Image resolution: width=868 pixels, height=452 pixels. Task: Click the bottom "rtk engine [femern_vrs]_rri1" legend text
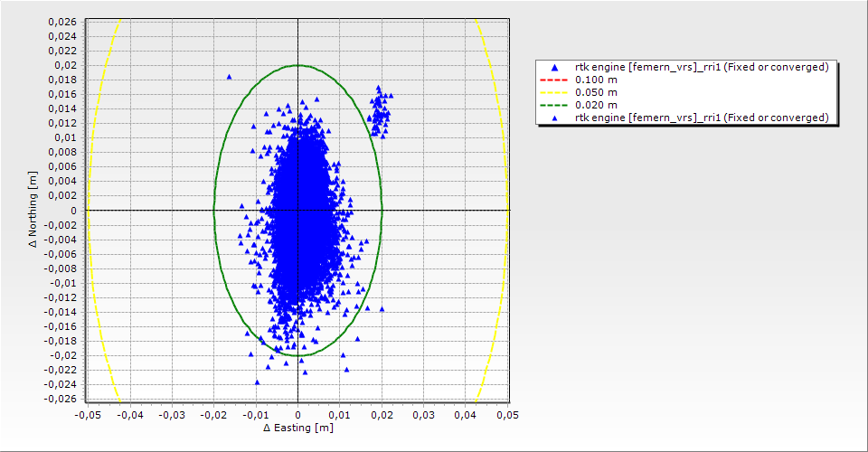coord(702,118)
